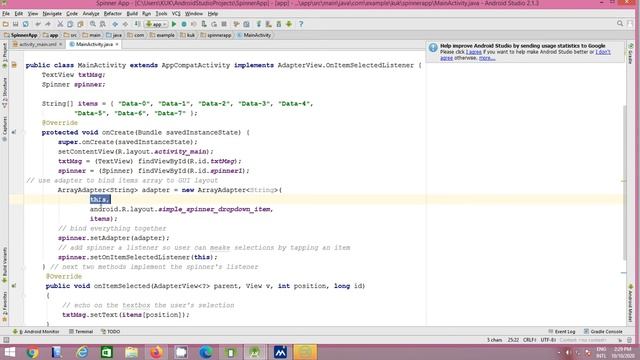640x360 pixels.
Task: Click the Find magnifier icon
Action: [x=93, y=24]
